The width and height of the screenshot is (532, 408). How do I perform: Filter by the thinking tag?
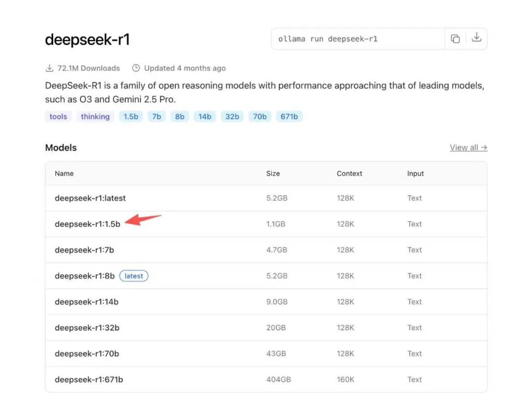(96, 117)
